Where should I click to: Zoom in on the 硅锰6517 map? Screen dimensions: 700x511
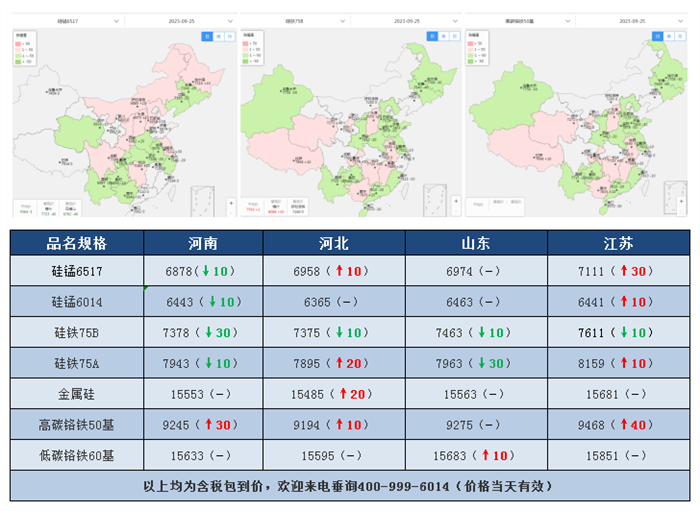(233, 201)
